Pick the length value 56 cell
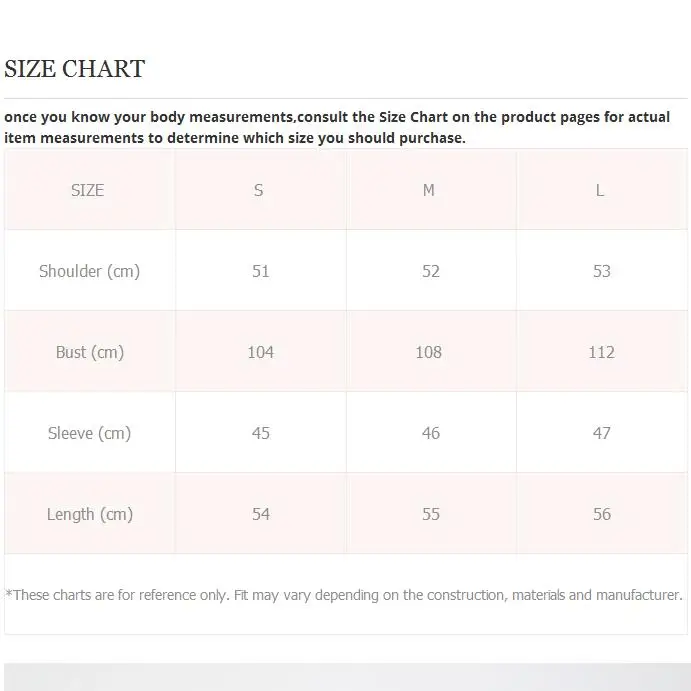 [x=601, y=514]
